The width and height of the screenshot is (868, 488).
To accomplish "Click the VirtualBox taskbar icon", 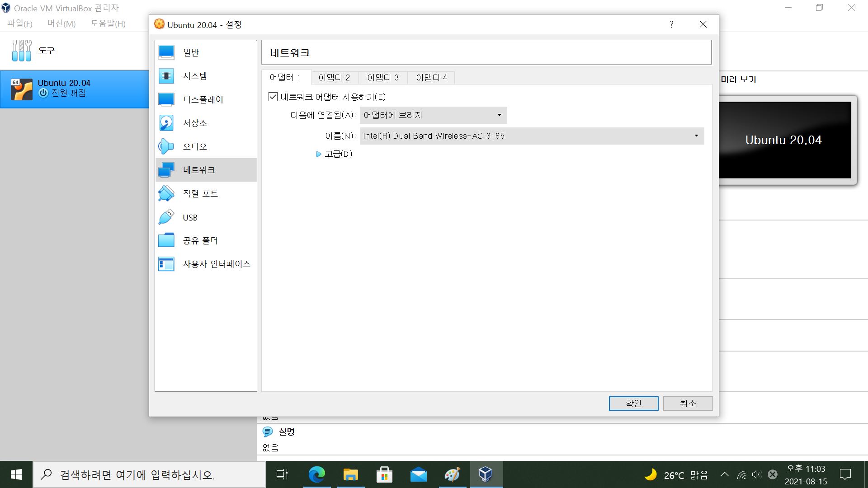I will pos(486,474).
